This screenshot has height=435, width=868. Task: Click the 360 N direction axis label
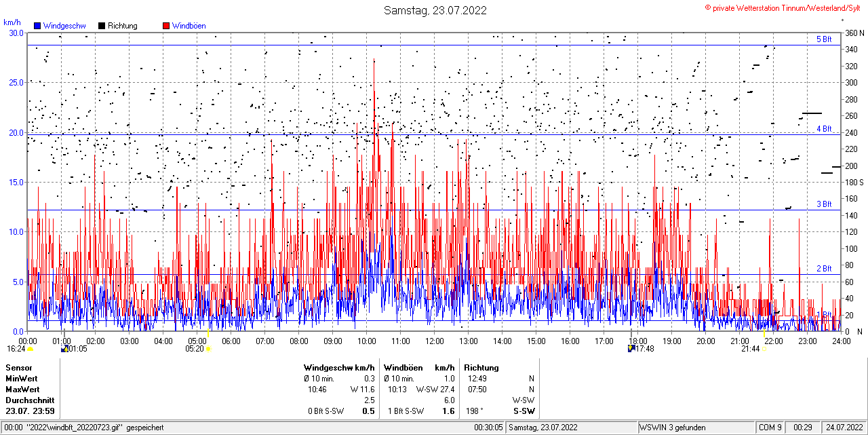click(x=854, y=33)
